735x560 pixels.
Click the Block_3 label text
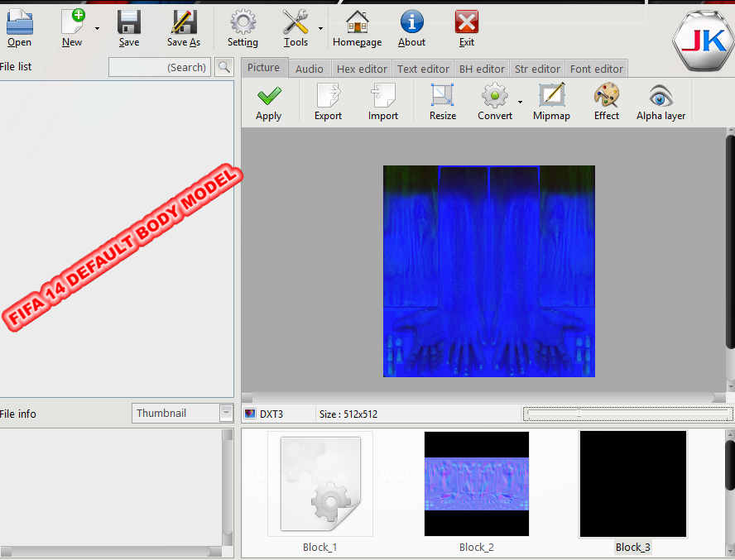(x=633, y=547)
